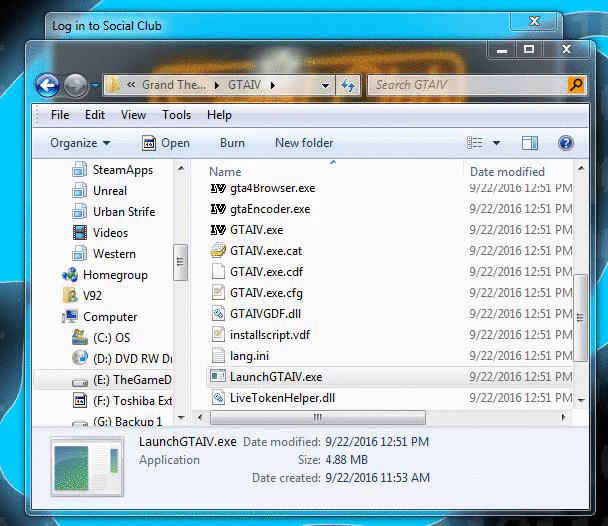
Task: Click the navigation pane scroll up arrow
Action: tap(181, 168)
